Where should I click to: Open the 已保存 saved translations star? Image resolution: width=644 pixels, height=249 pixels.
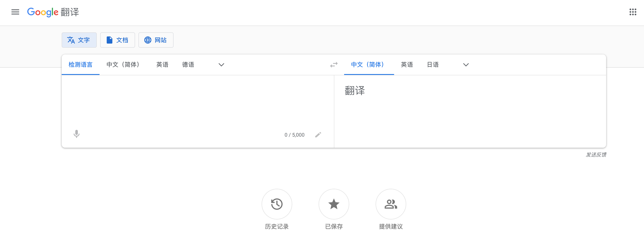[333, 204]
